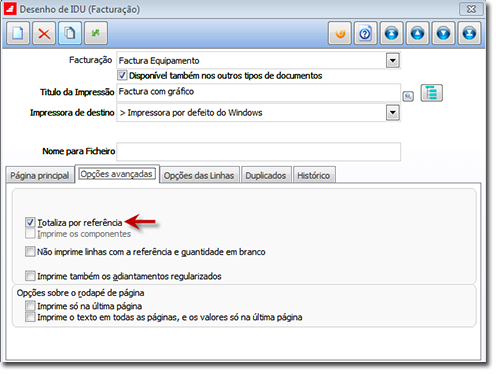Click the red X delete icon
496x374 pixels.
[44, 33]
